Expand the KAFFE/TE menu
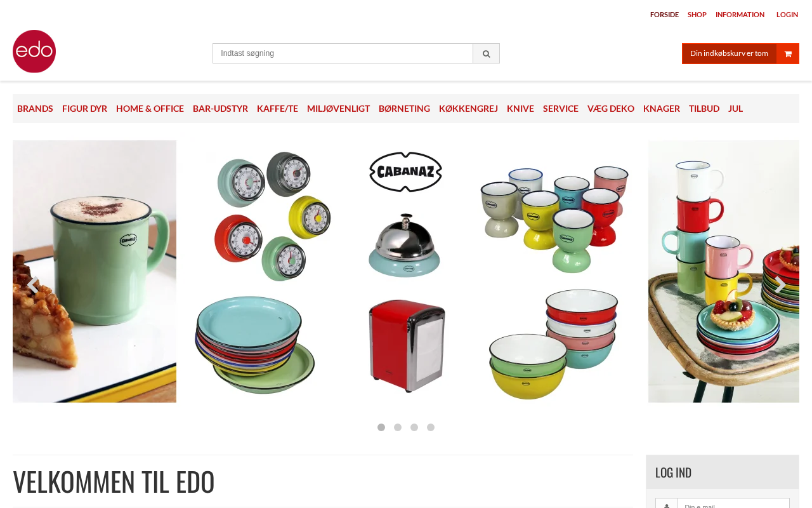 (x=277, y=109)
